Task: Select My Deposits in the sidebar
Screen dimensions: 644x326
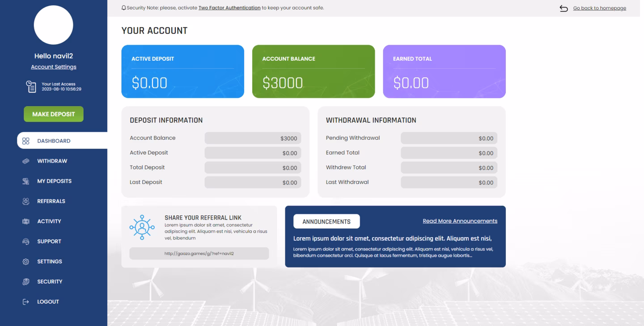Action: point(54,181)
